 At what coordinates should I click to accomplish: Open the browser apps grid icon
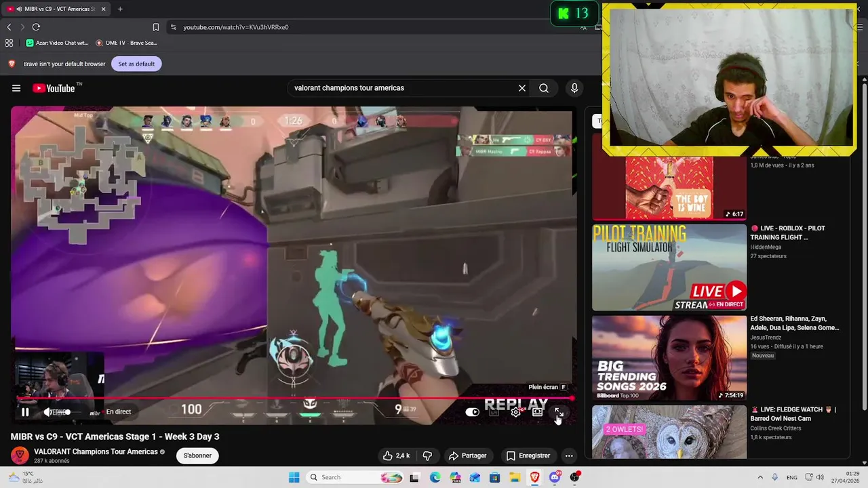(9, 43)
